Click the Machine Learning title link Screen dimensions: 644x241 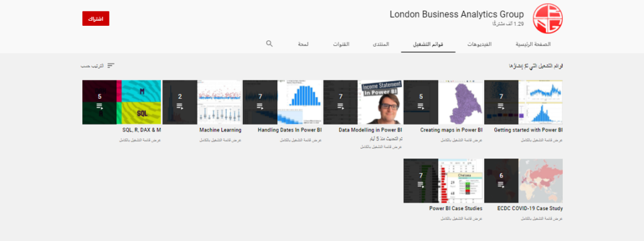pos(220,130)
